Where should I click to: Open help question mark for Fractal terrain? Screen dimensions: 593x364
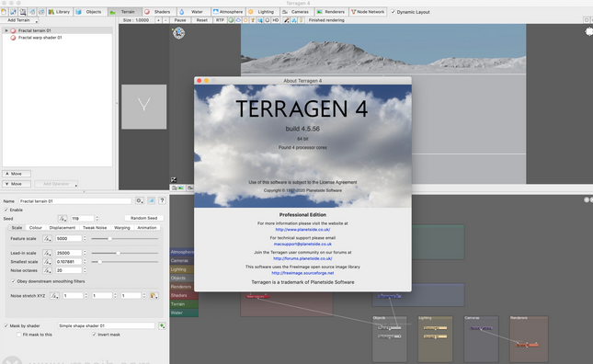tap(162, 200)
